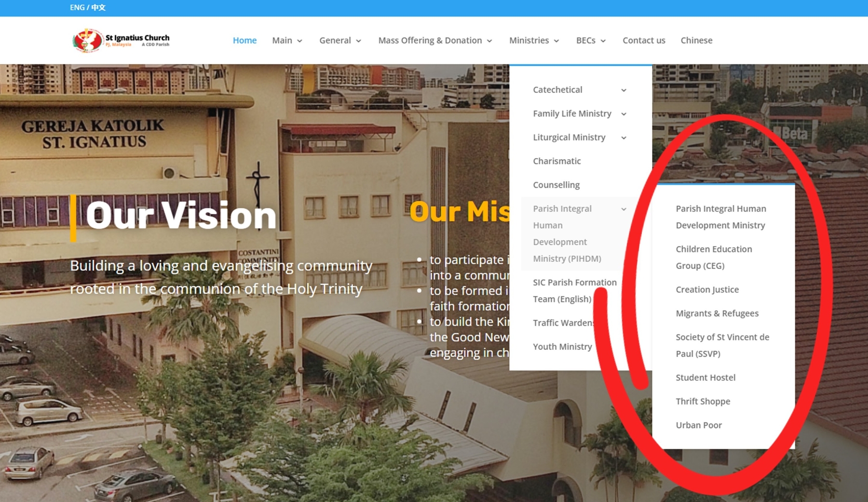Open Mass Offering & Donation menu
868x502 pixels.
pyautogui.click(x=430, y=40)
